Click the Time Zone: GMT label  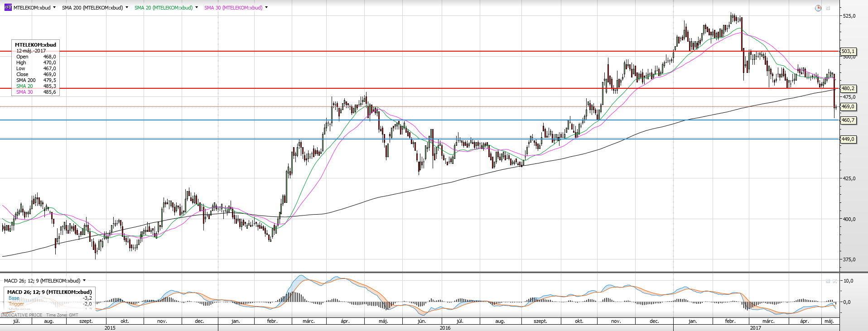click(x=62, y=315)
